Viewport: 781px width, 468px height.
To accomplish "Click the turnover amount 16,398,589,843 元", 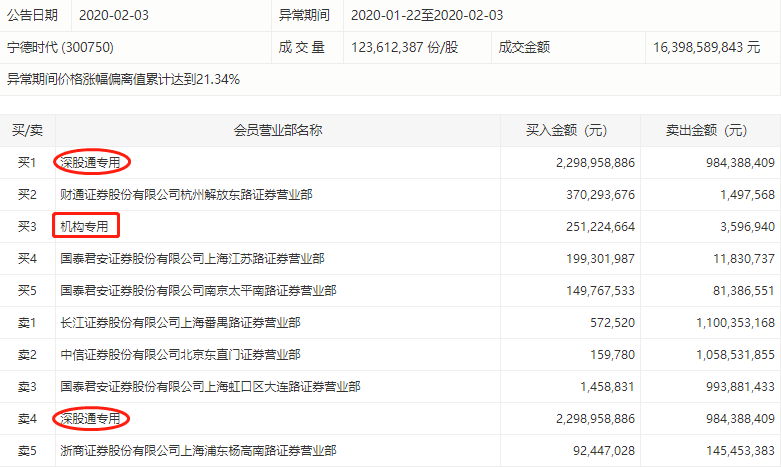I will pos(706,47).
